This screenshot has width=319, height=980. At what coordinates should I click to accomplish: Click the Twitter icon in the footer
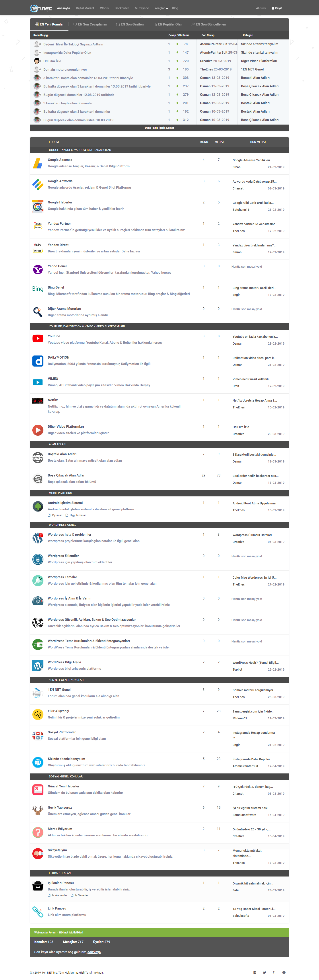[264, 972]
